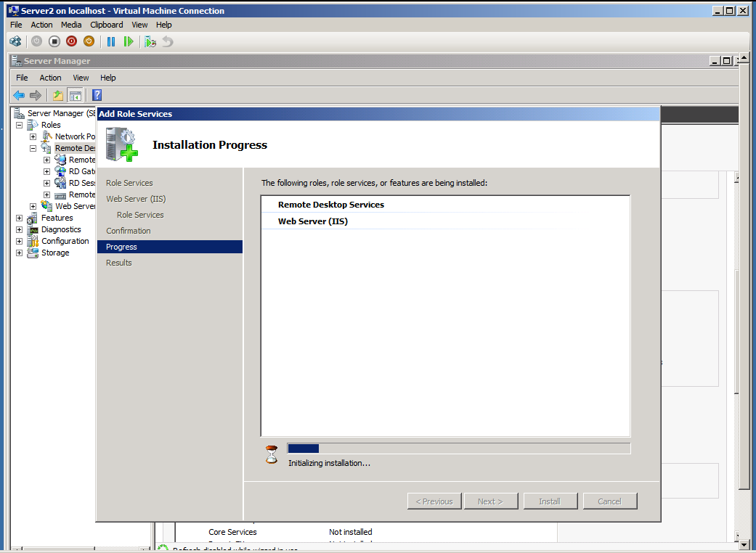The image size is (756, 553).
Task: Open Server Manager's Action menu
Action: click(x=50, y=78)
